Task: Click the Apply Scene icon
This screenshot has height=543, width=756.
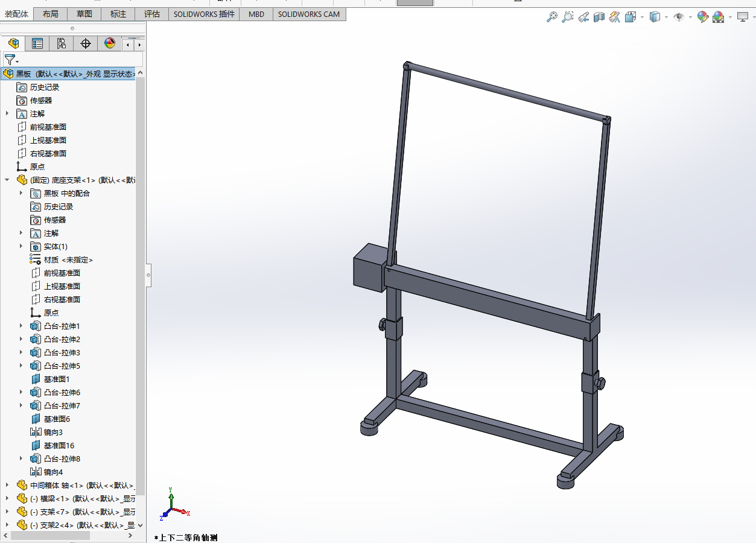Action: (x=719, y=17)
